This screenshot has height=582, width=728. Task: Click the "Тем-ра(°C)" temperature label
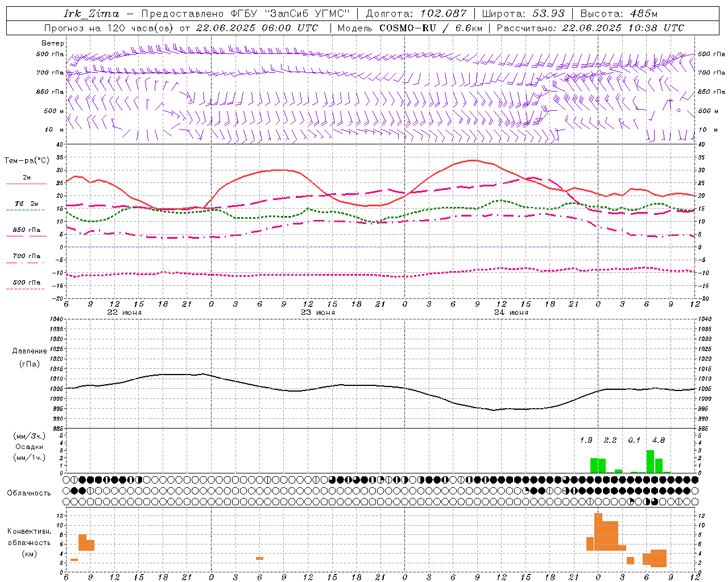click(27, 161)
